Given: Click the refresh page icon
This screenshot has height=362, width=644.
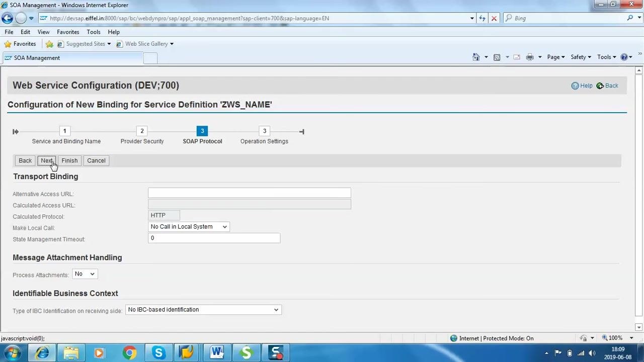Looking at the screenshot, I should [x=482, y=18].
